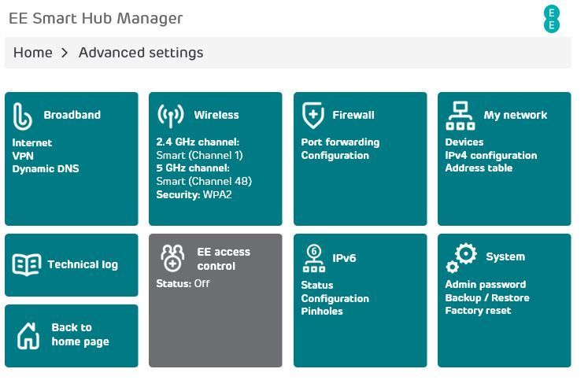The height and width of the screenshot is (391, 588).
Task: Open Wireless via the antenna icon
Action: (x=171, y=116)
